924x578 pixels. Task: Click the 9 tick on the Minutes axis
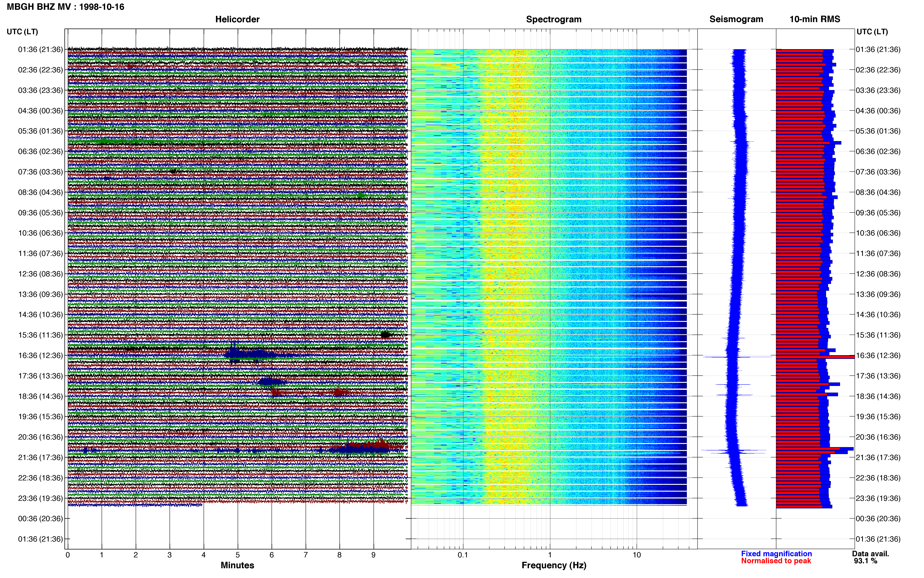point(374,555)
